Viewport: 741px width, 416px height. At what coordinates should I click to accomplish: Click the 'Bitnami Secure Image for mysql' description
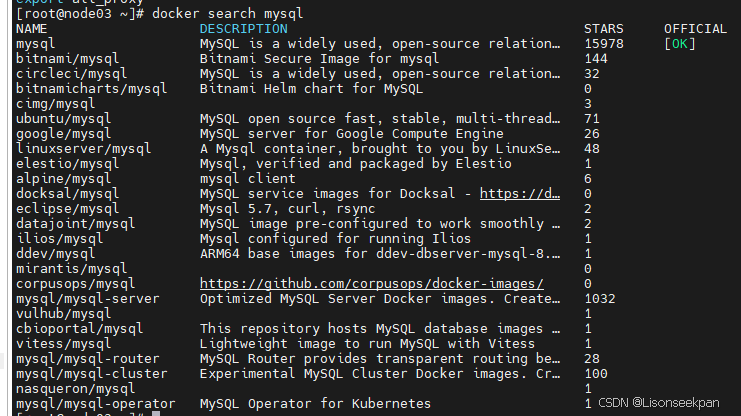pyautogui.click(x=319, y=59)
